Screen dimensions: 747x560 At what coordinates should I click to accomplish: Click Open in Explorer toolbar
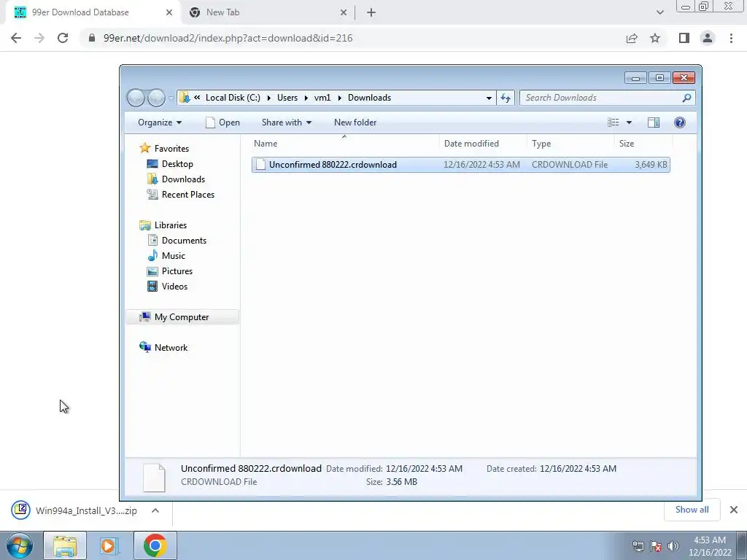coord(223,122)
